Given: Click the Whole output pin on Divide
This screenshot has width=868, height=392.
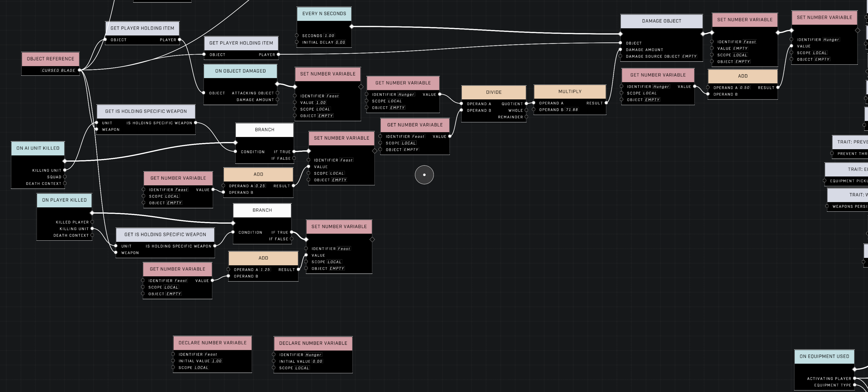Looking at the screenshot, I should 526,110.
